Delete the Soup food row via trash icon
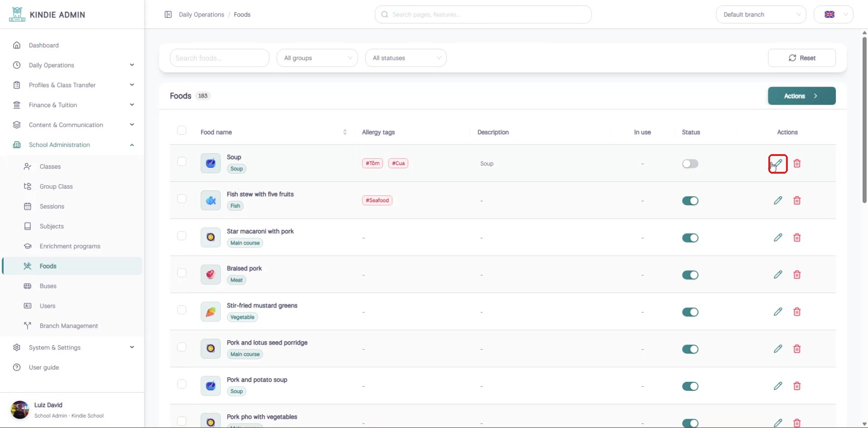Image resolution: width=868 pixels, height=428 pixels. [797, 163]
